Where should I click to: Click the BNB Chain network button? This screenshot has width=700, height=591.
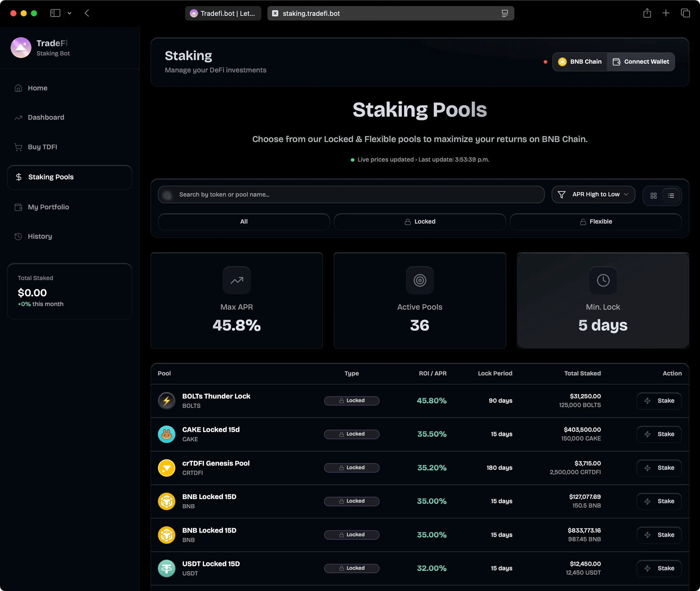(580, 62)
